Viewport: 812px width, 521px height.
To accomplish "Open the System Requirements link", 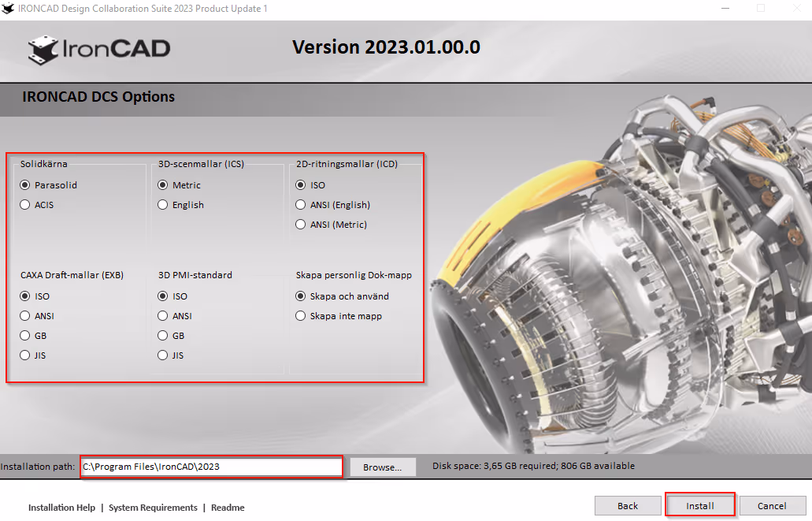I will pyautogui.click(x=153, y=508).
